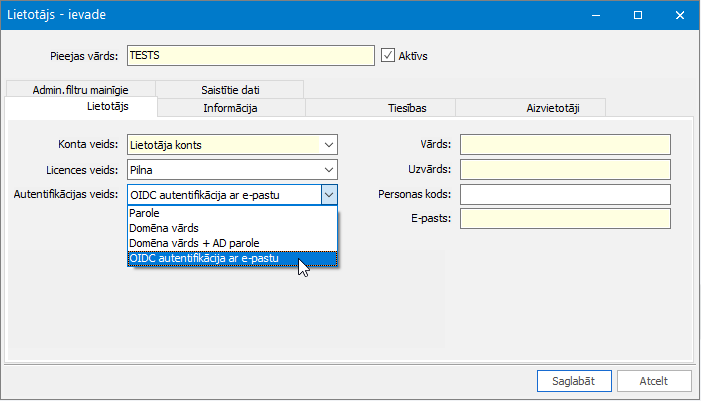Open Admin.filtru mainīgie tab
The width and height of the screenshot is (701, 401).
(x=80, y=89)
